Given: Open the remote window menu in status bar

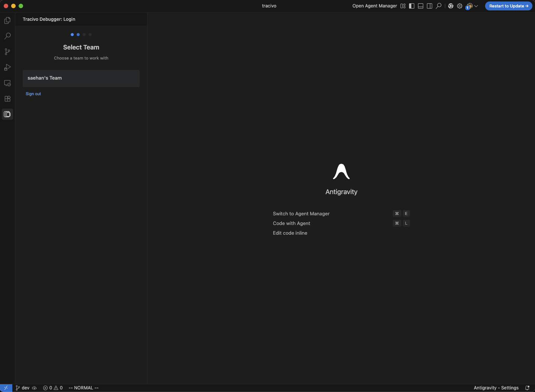Looking at the screenshot, I should click(6, 388).
